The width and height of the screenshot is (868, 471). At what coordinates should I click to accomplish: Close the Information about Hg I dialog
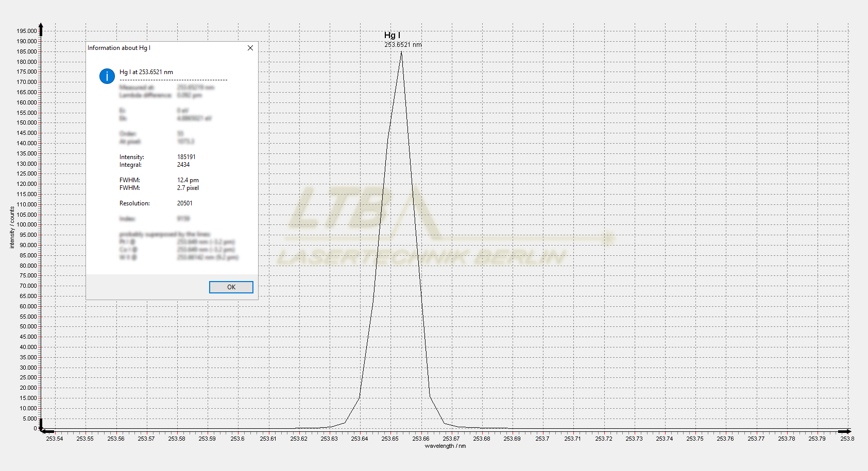[x=250, y=48]
